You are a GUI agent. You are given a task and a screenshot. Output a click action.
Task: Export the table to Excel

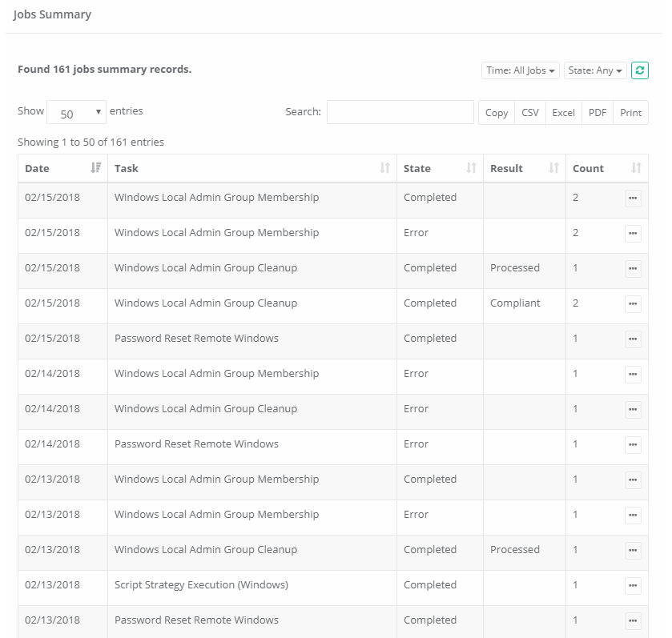(563, 113)
